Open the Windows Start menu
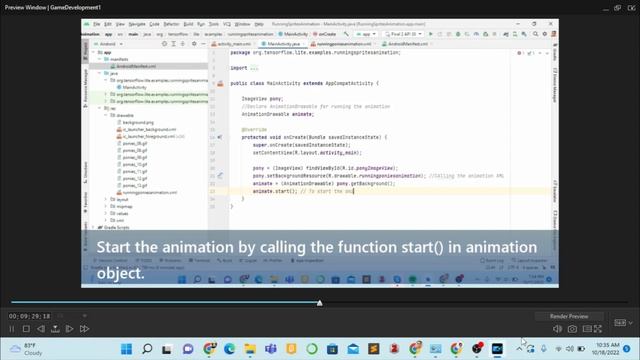This screenshot has height=360, width=640. coord(127,349)
